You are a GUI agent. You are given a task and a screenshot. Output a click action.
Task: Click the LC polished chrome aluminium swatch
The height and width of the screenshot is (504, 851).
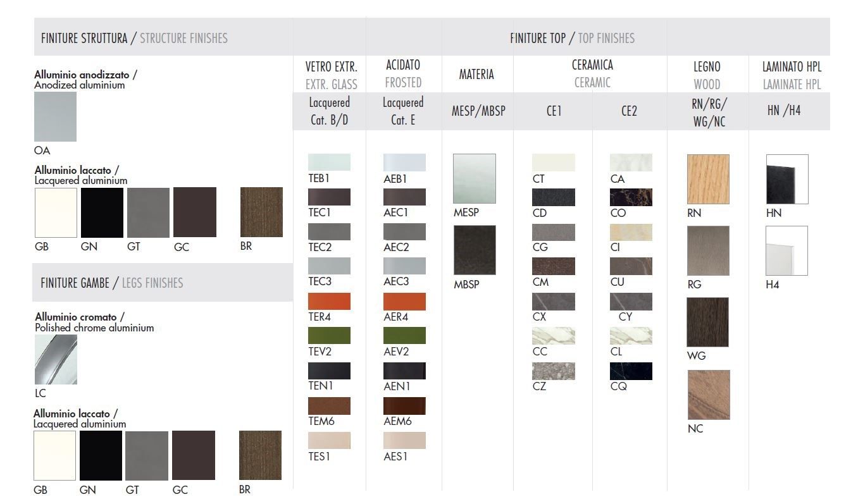[56, 359]
